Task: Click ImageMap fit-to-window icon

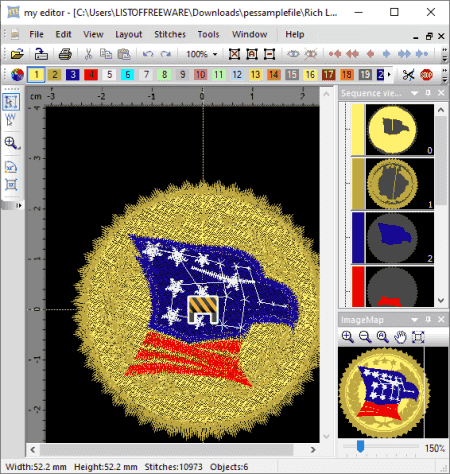Action: point(418,337)
